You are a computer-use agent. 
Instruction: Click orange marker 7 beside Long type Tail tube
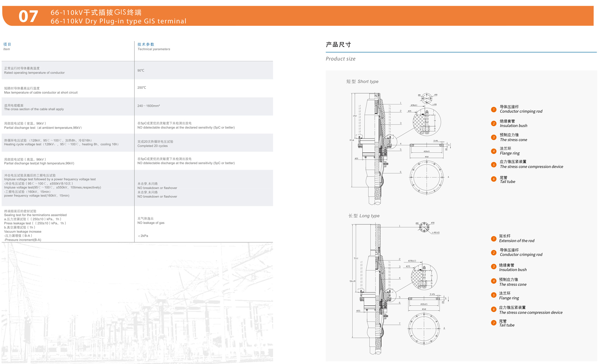point(494,323)
